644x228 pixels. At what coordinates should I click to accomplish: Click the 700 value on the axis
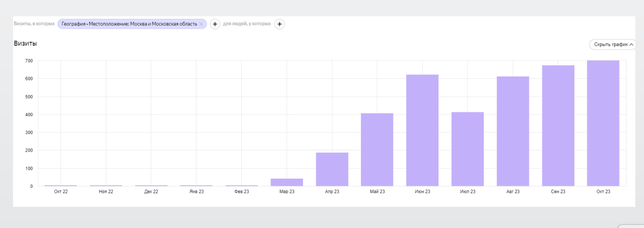[x=28, y=61]
